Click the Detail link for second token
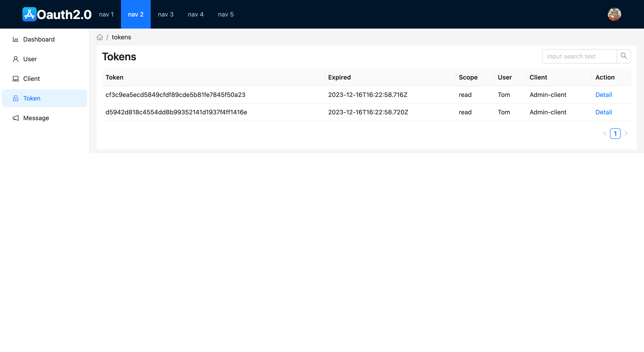 pyautogui.click(x=604, y=112)
